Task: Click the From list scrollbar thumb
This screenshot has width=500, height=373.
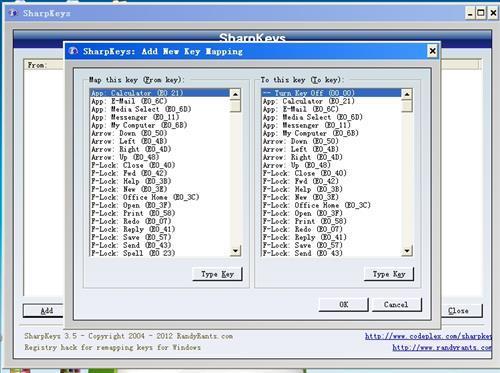Action: [x=235, y=105]
